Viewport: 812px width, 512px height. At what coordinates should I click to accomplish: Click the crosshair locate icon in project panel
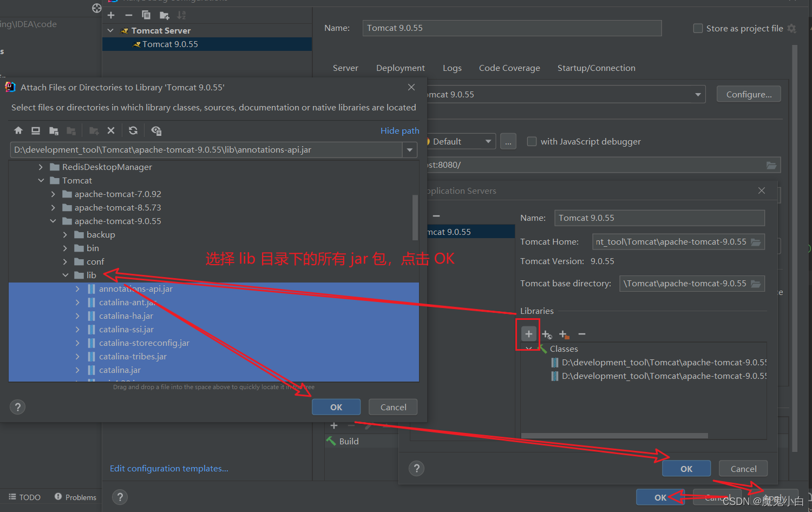tap(97, 8)
